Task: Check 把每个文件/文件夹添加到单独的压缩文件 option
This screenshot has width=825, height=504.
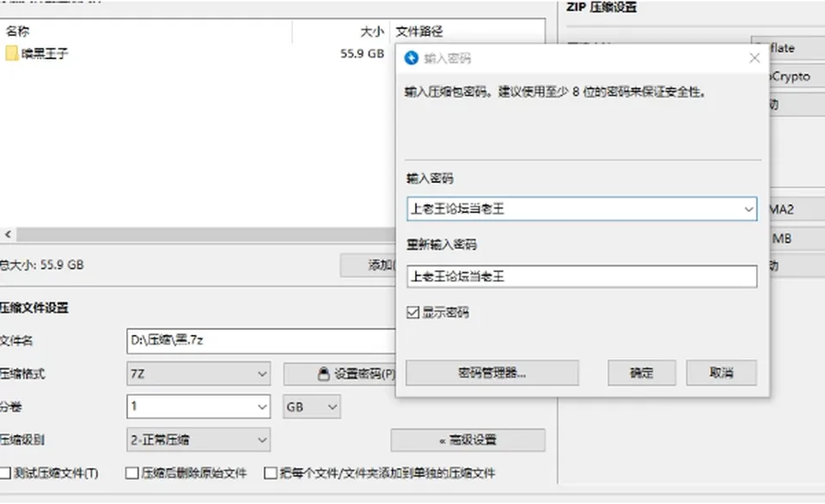Action: pyautogui.click(x=271, y=473)
